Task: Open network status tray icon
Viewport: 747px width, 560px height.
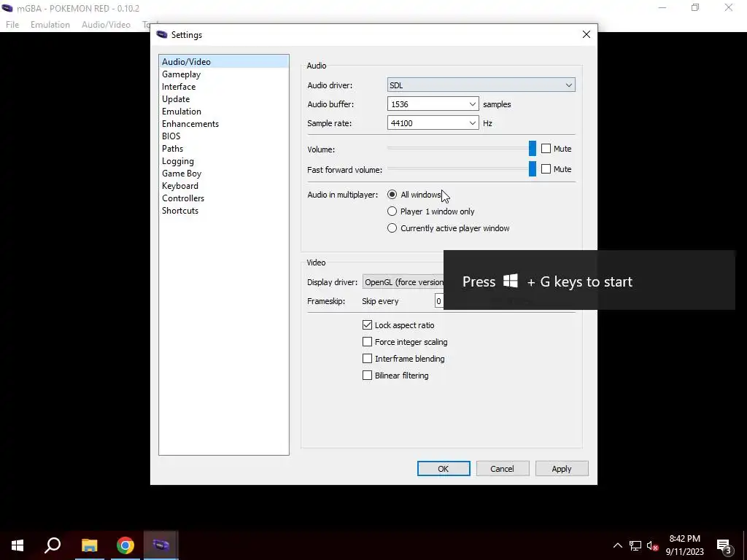Action: [635, 545]
